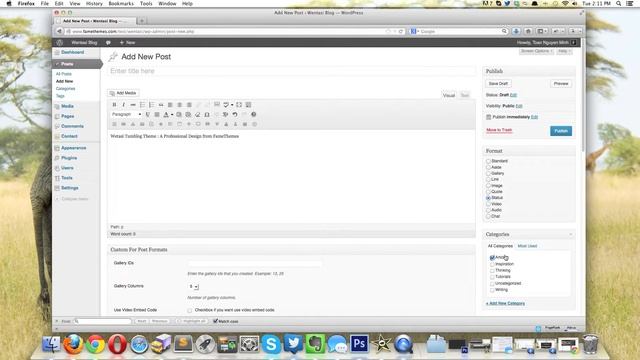Click the Firefox downloads arrow icon
Image resolution: width=640 pixels, height=360 pixels.
pos(516,31)
